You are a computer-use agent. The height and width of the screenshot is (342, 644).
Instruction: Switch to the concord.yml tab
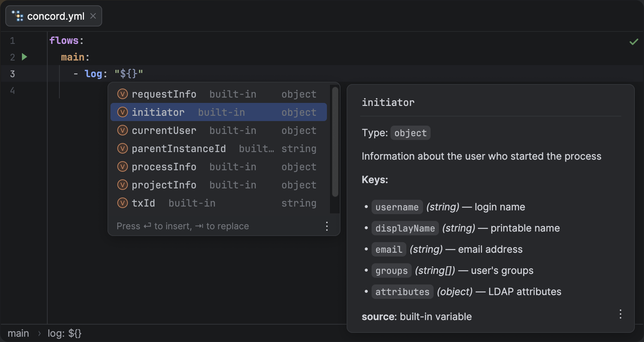[55, 16]
